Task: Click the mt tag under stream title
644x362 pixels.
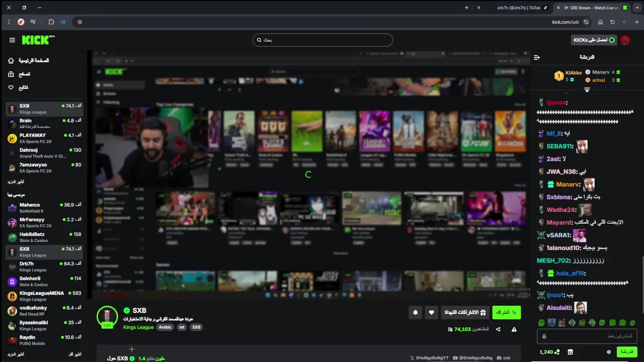Action: 182,327
